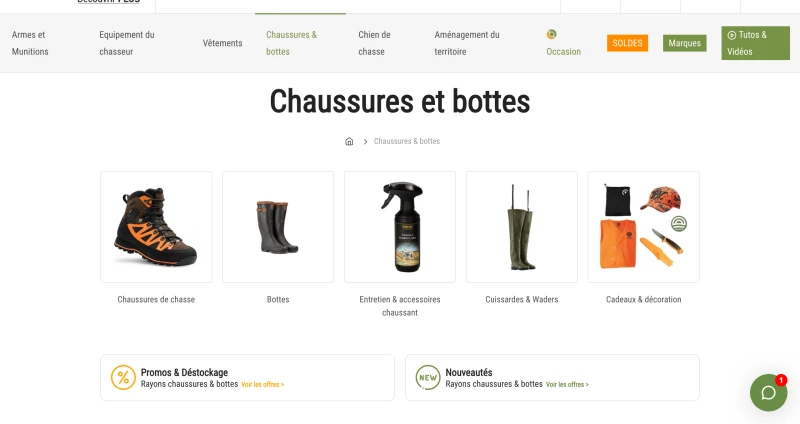Click the Bottes category label
800x424 pixels.
coord(278,300)
